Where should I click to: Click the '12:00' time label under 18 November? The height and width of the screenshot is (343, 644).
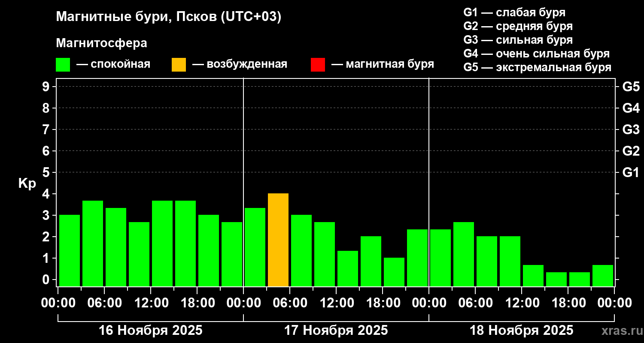pos(522,303)
